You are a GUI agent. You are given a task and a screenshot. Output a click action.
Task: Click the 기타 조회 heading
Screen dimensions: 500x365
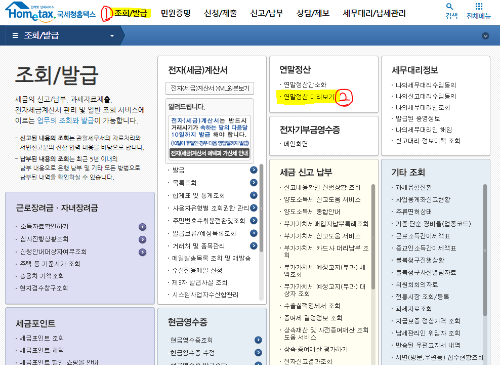(x=408, y=172)
